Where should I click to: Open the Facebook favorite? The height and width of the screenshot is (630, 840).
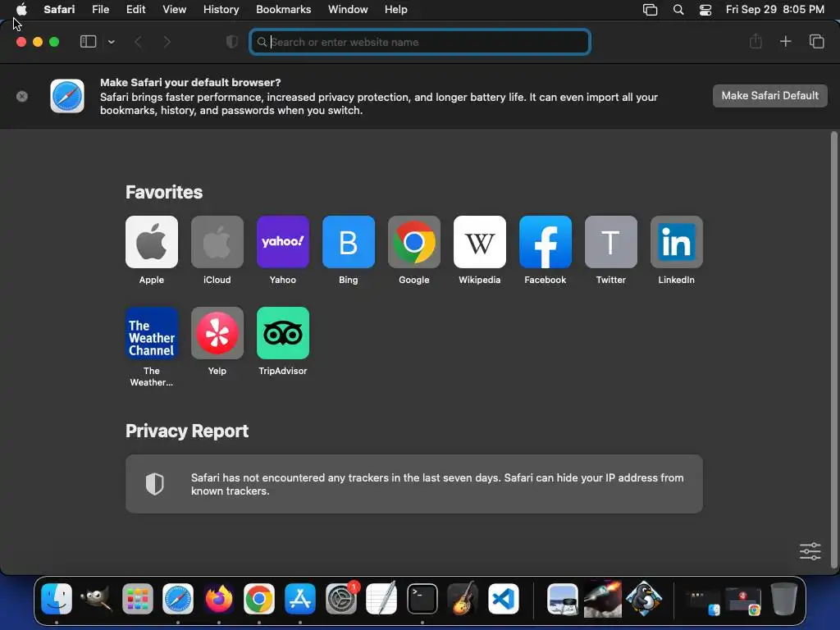point(546,242)
